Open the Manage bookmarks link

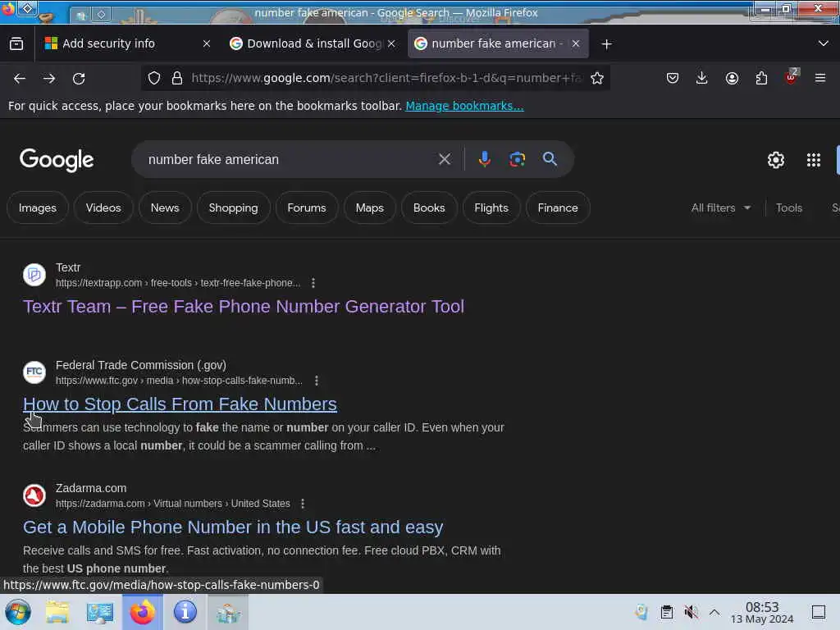pyautogui.click(x=464, y=106)
